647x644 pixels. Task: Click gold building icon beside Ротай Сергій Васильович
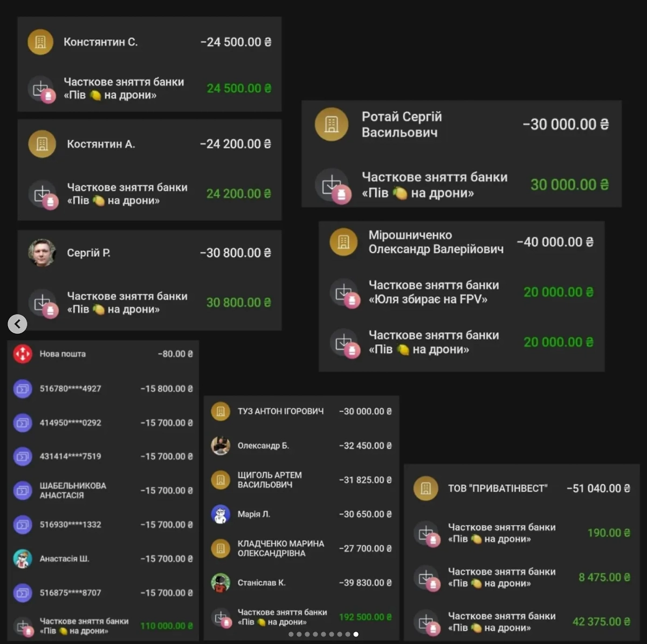point(331,124)
